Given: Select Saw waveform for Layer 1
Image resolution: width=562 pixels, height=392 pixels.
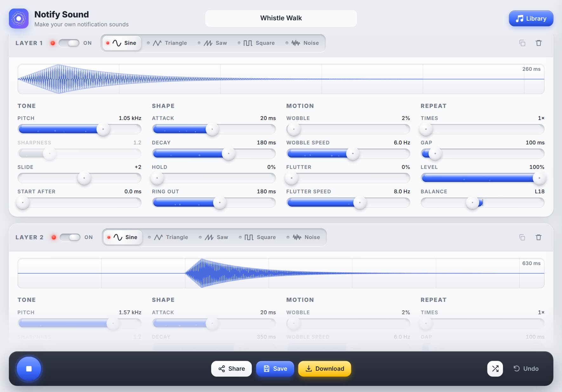Looking at the screenshot, I should click(212, 43).
